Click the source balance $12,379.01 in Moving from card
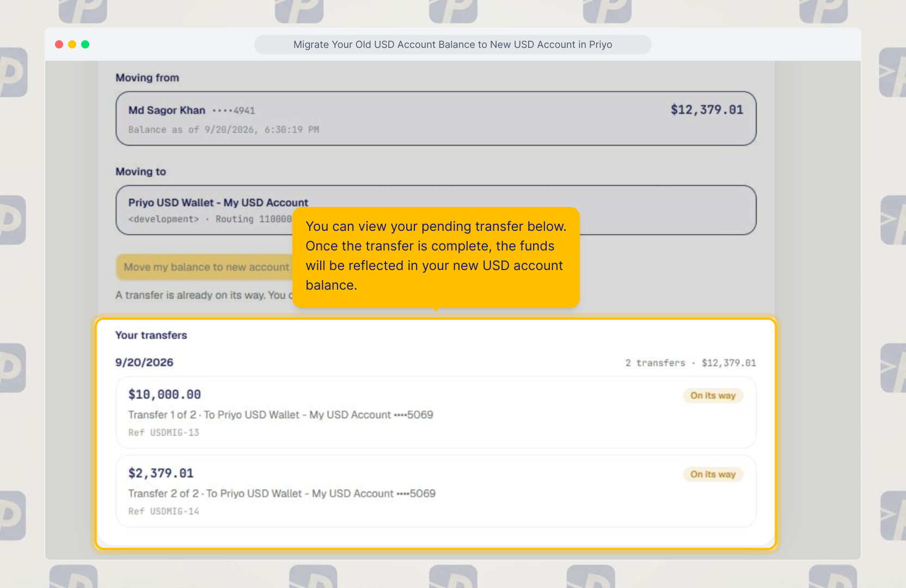906x588 pixels. click(x=707, y=110)
